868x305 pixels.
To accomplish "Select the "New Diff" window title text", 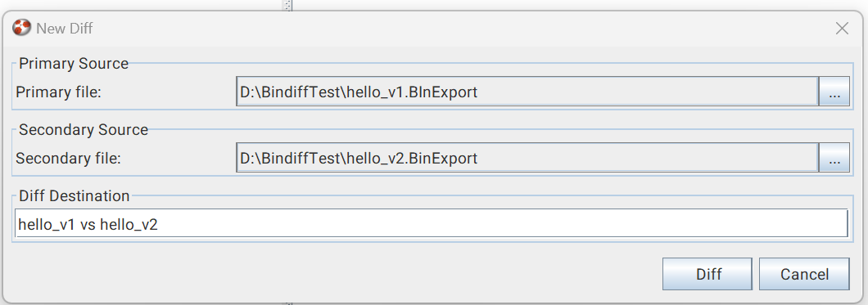I will pyautogui.click(x=65, y=28).
